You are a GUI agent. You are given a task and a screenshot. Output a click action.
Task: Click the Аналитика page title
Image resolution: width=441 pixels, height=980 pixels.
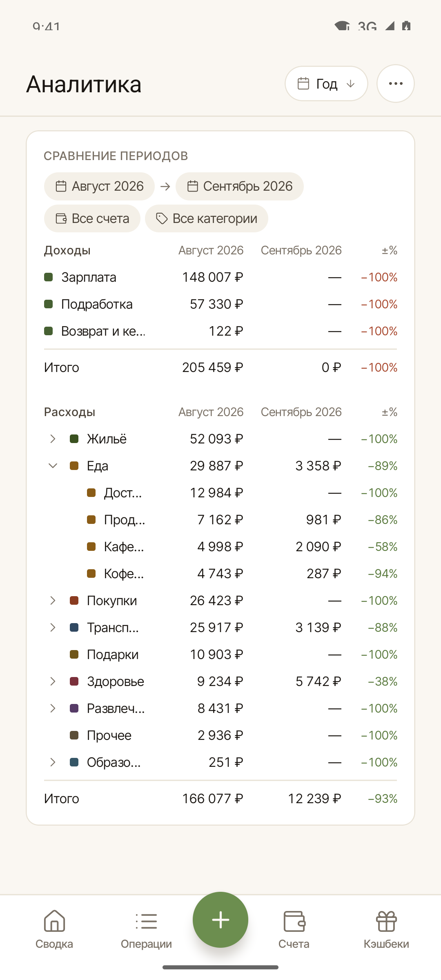[84, 85]
